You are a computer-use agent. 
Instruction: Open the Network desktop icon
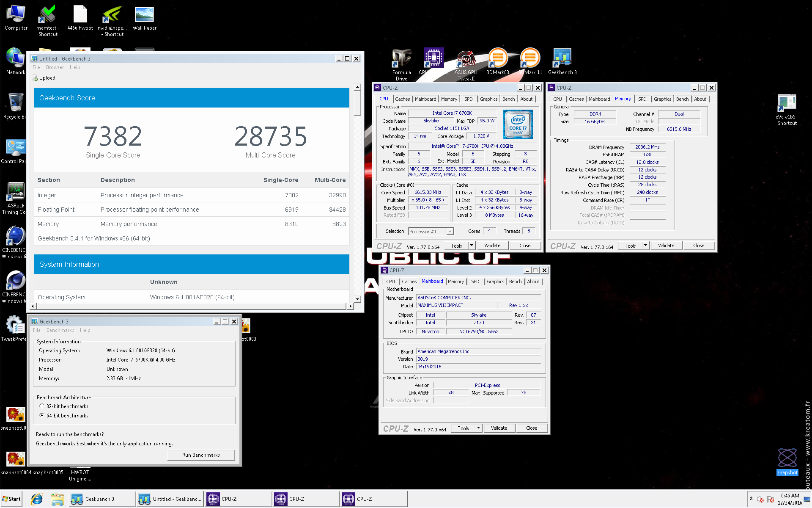(16, 61)
